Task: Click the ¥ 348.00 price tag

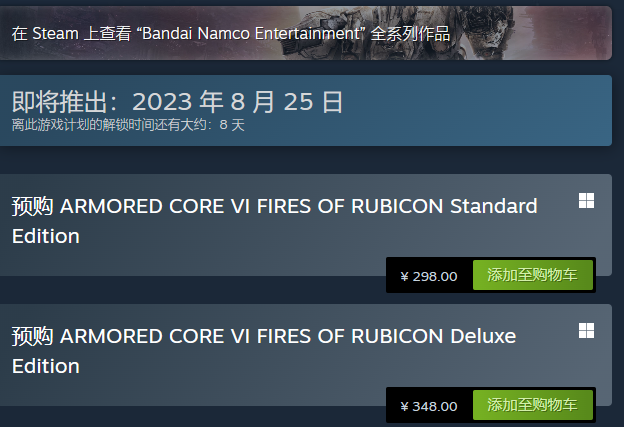Action: (429, 406)
